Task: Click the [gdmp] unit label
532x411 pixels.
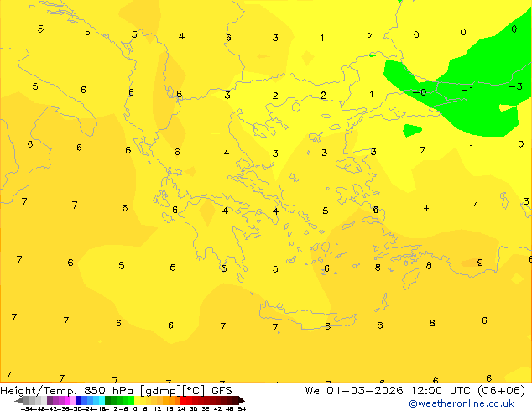Action: pyautogui.click(x=161, y=391)
